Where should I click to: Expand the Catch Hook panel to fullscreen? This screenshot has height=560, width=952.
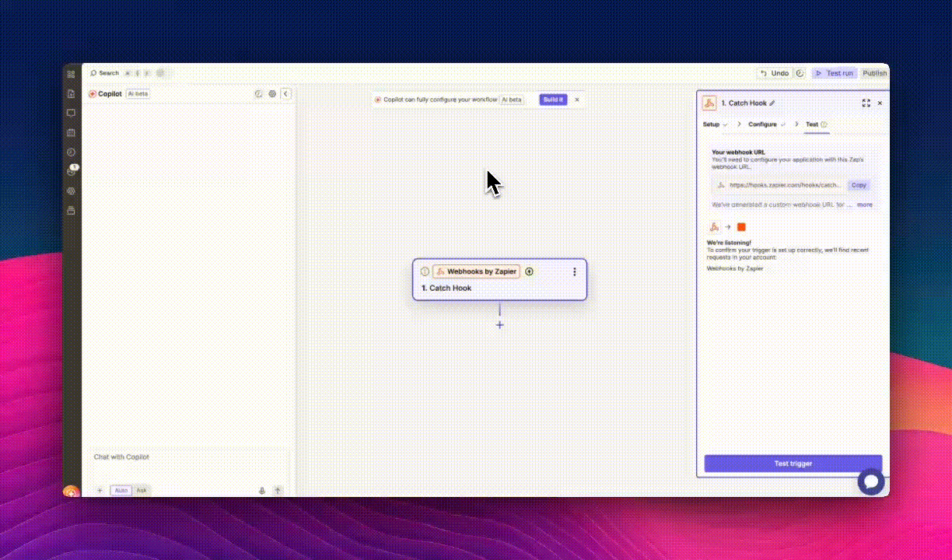click(x=866, y=103)
